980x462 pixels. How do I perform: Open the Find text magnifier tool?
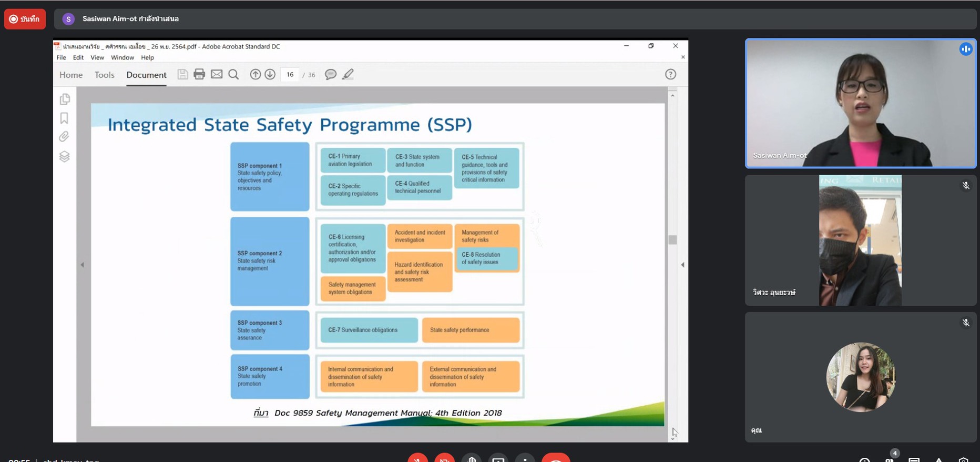tap(234, 74)
